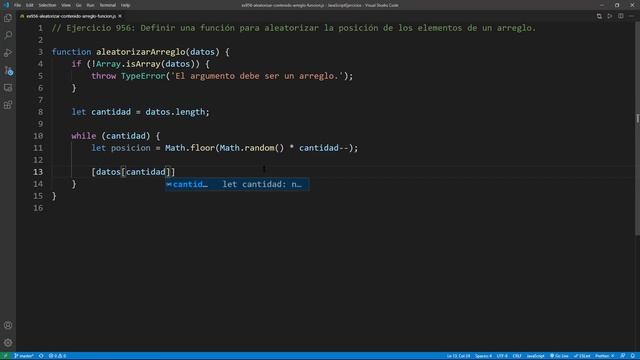Open the Edit menu
Viewport: 640px width, 360px height.
coord(30,5)
